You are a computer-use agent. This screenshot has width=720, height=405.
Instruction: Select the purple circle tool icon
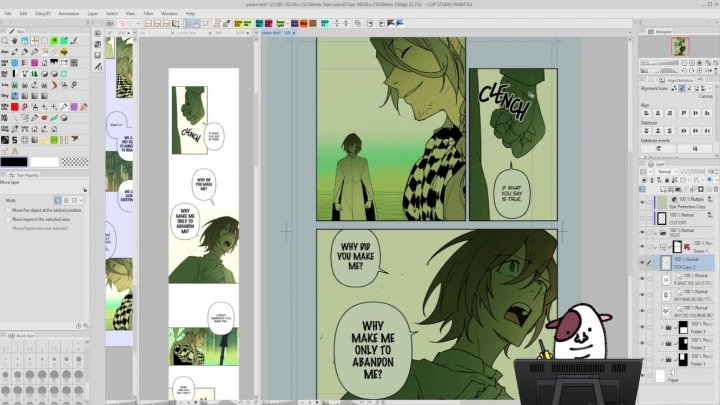[x=74, y=107]
